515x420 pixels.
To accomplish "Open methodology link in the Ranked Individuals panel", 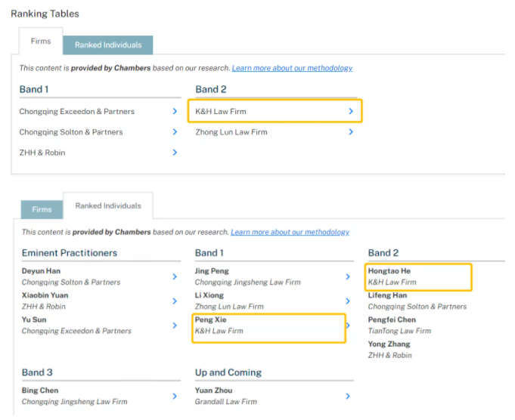I will coord(290,232).
